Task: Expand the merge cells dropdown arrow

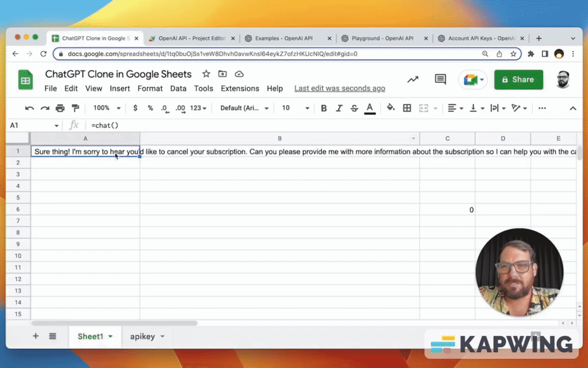Action: click(435, 109)
